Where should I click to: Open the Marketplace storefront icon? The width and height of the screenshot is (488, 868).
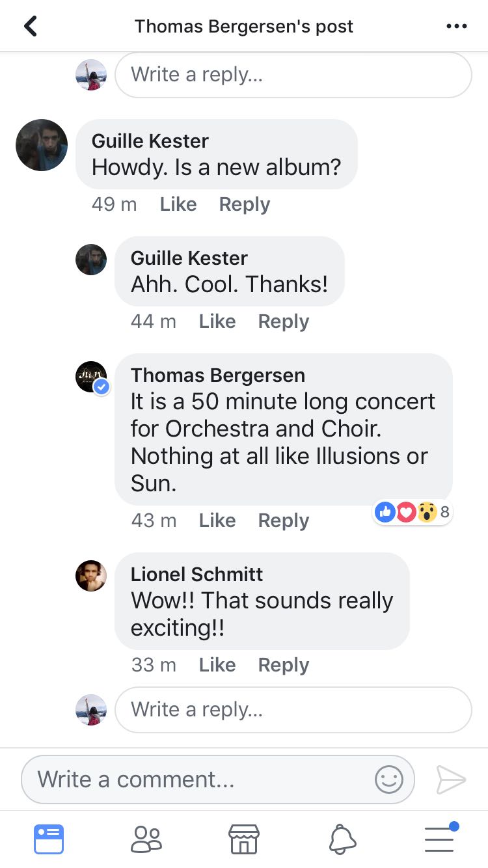tap(244, 839)
